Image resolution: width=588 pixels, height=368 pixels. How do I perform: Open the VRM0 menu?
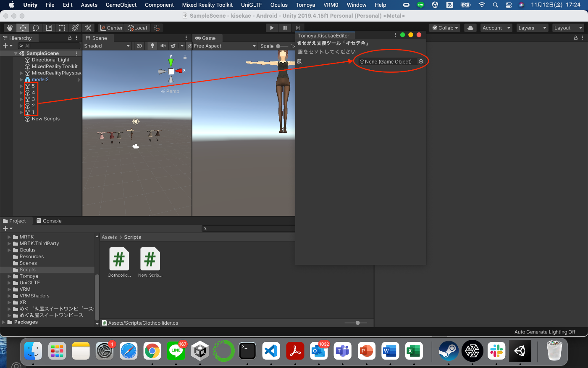[331, 5]
